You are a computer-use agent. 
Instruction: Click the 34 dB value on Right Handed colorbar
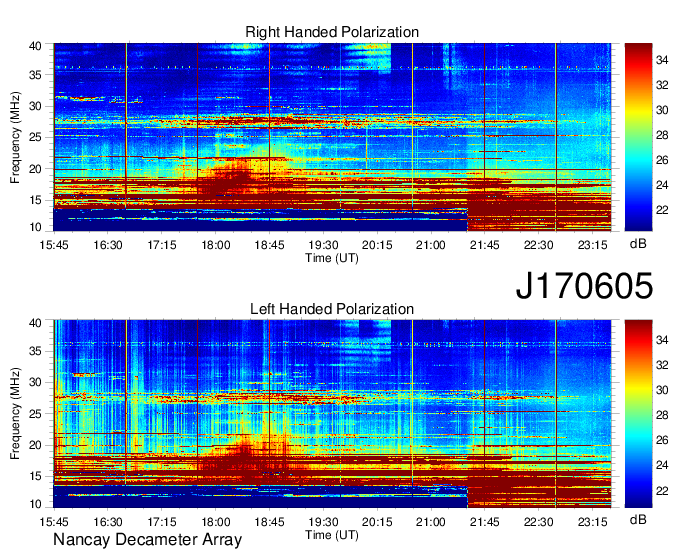click(662, 60)
